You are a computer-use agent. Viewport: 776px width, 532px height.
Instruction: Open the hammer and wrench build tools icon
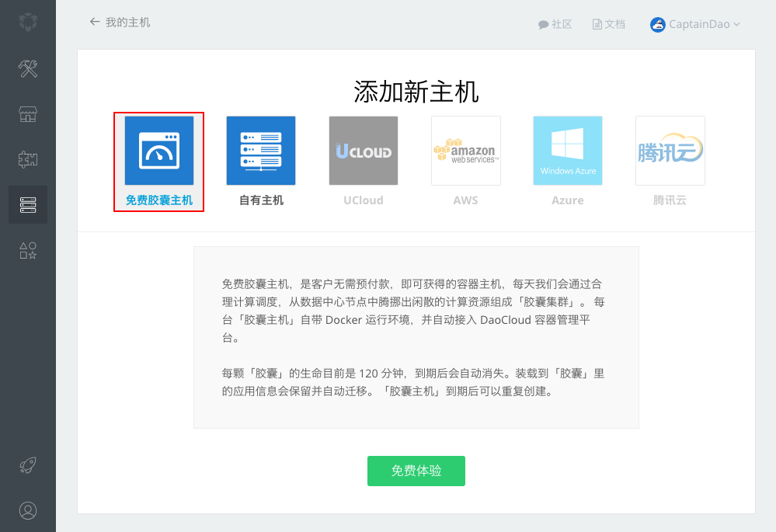click(28, 68)
